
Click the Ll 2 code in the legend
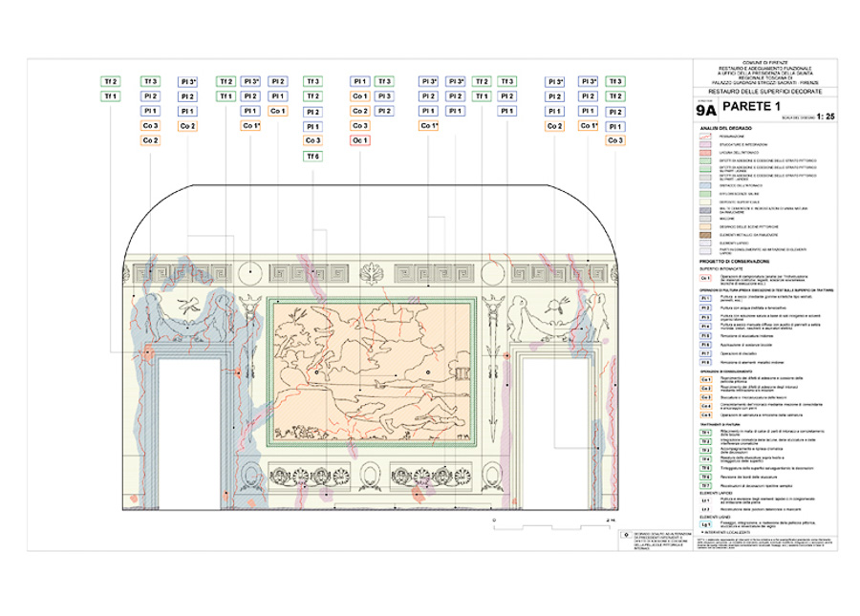click(x=705, y=509)
